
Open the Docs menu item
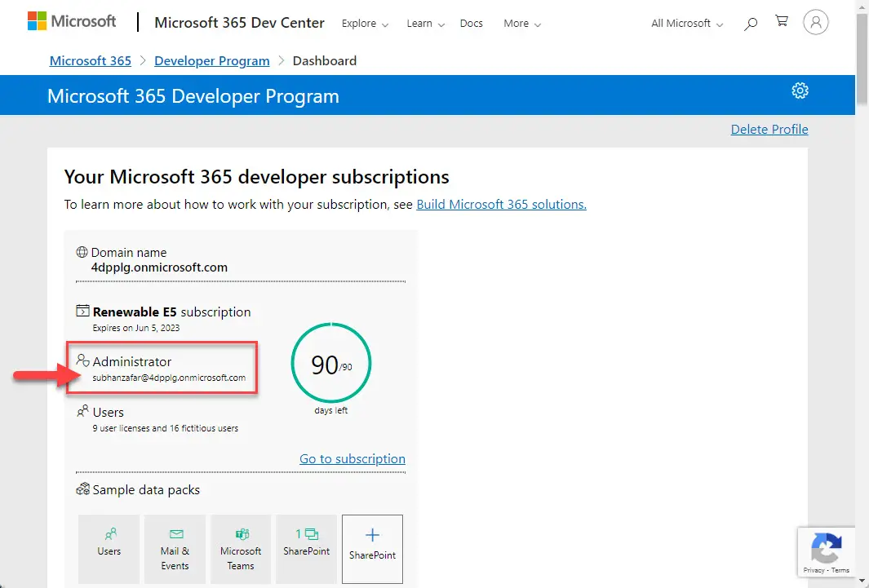tap(471, 24)
